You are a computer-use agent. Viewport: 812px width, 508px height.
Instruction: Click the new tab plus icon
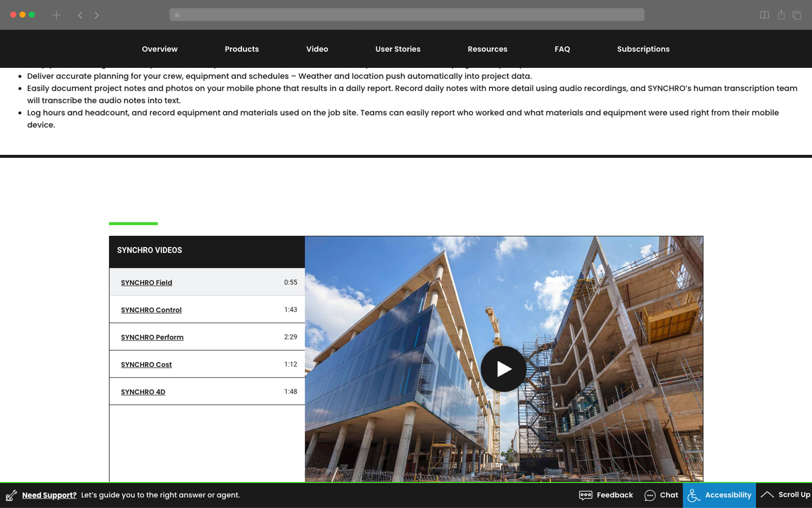pyautogui.click(x=56, y=15)
